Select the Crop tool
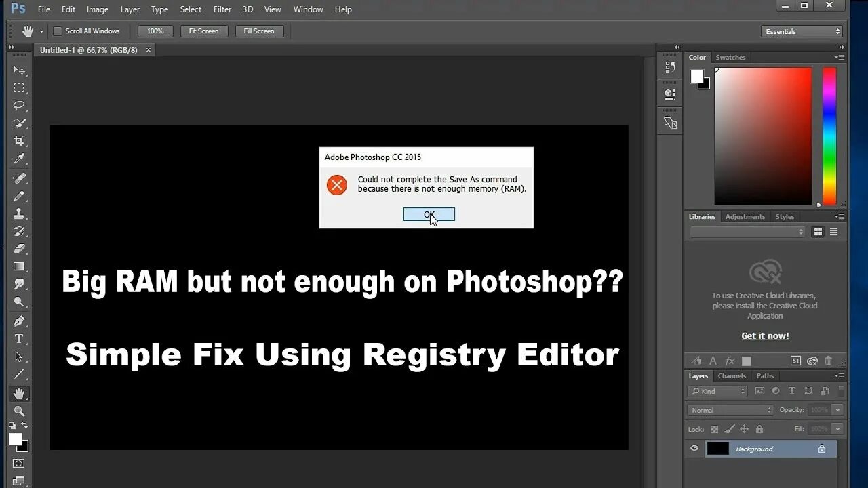Image resolution: width=868 pixels, height=488 pixels. [x=19, y=141]
